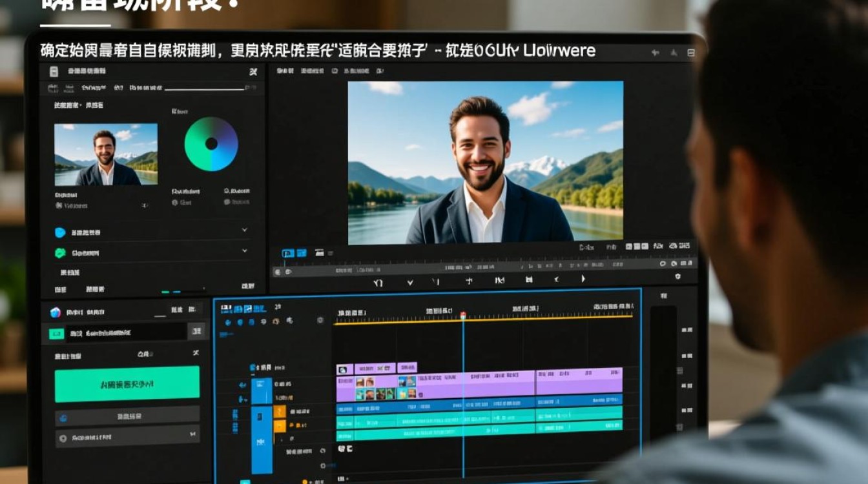Screen dimensions: 868x484
Task: Toggle the first blue highlighted icon below preview's left corner
Action: coord(288,254)
